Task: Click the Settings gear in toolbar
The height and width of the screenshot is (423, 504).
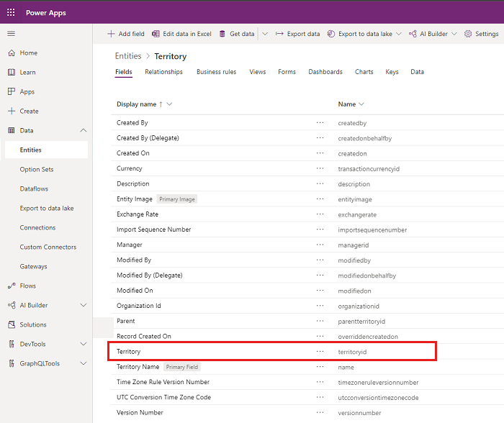Action: (x=468, y=34)
